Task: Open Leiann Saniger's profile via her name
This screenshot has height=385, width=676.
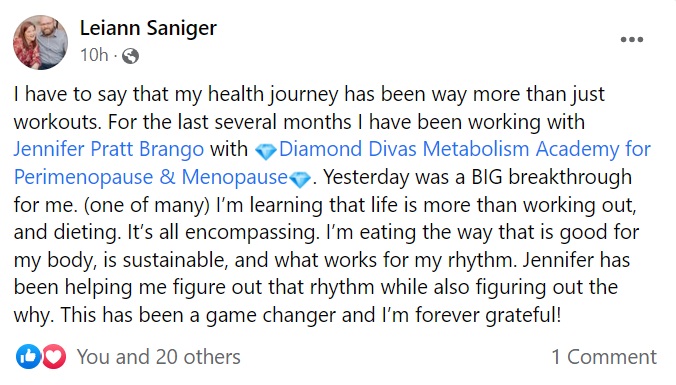Action: (x=148, y=28)
